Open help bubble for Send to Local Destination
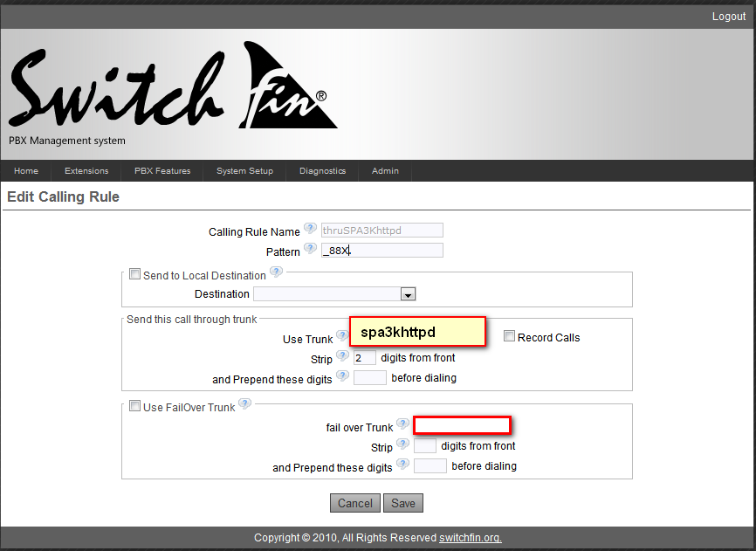This screenshot has height=551, width=756. 276,272
